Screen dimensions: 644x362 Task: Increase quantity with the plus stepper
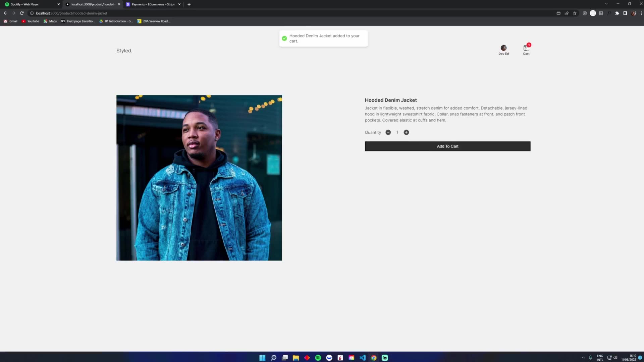[x=406, y=132]
